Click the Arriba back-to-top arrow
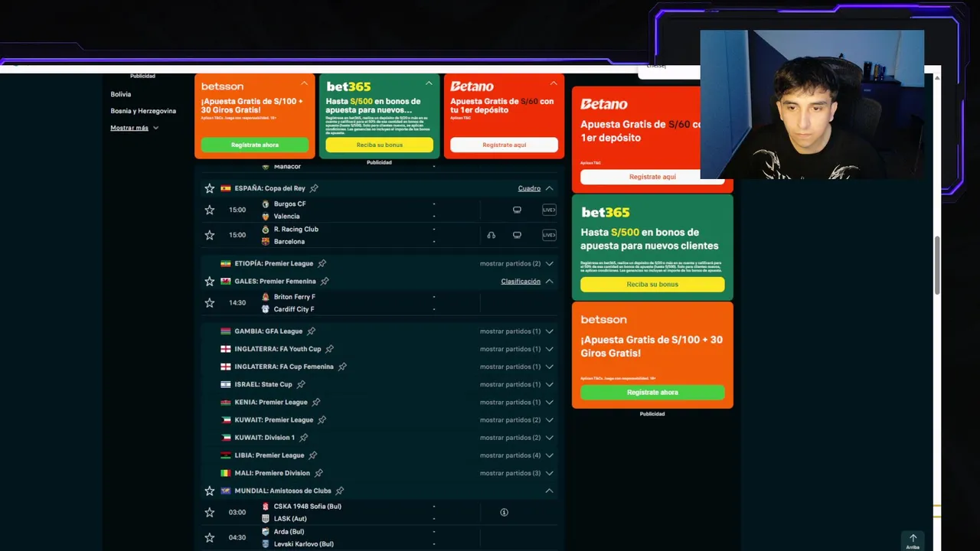 (x=913, y=540)
